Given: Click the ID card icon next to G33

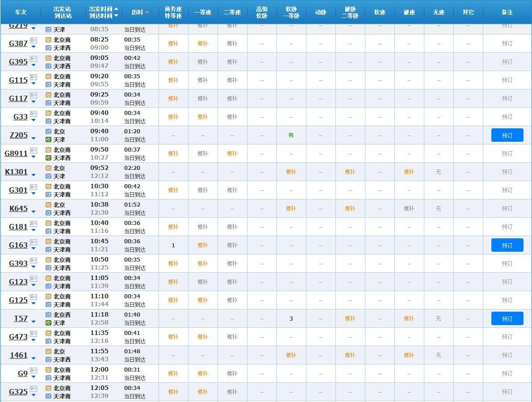Looking at the screenshot, I should (x=33, y=114).
